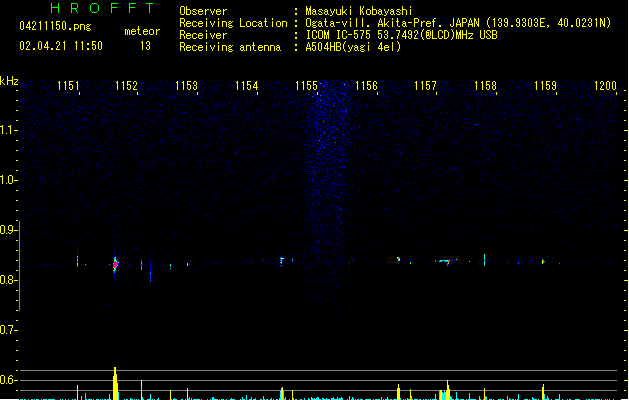Click the bright red meteor echo near 1152

pyautogui.click(x=115, y=264)
